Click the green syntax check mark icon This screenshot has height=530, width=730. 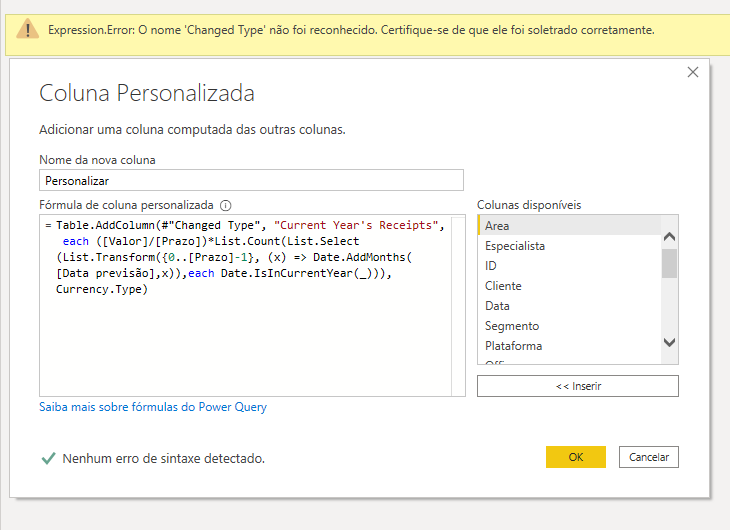pos(48,458)
